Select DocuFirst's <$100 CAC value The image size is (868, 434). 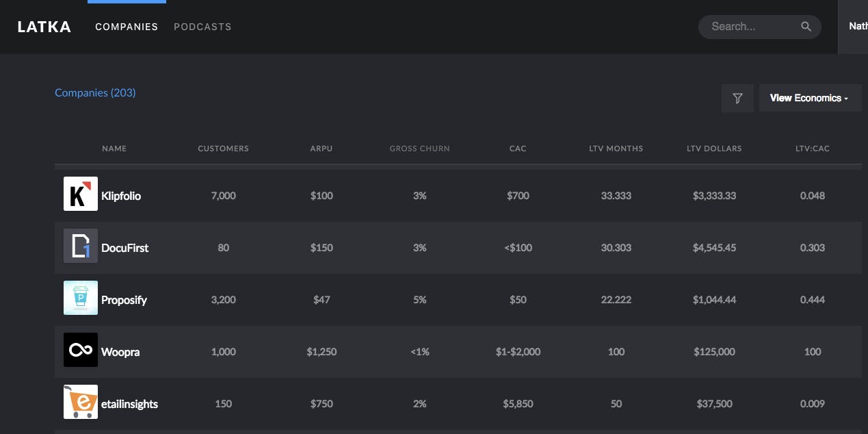coord(518,248)
